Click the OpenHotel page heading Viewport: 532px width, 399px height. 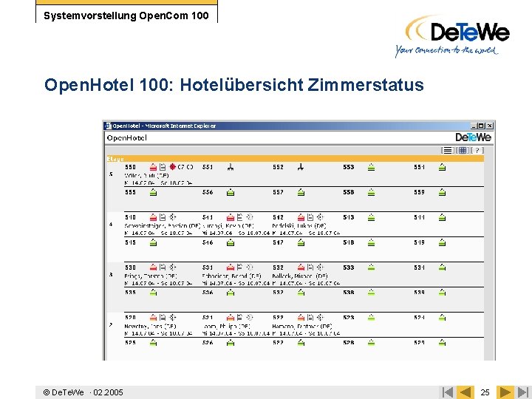[127, 138]
